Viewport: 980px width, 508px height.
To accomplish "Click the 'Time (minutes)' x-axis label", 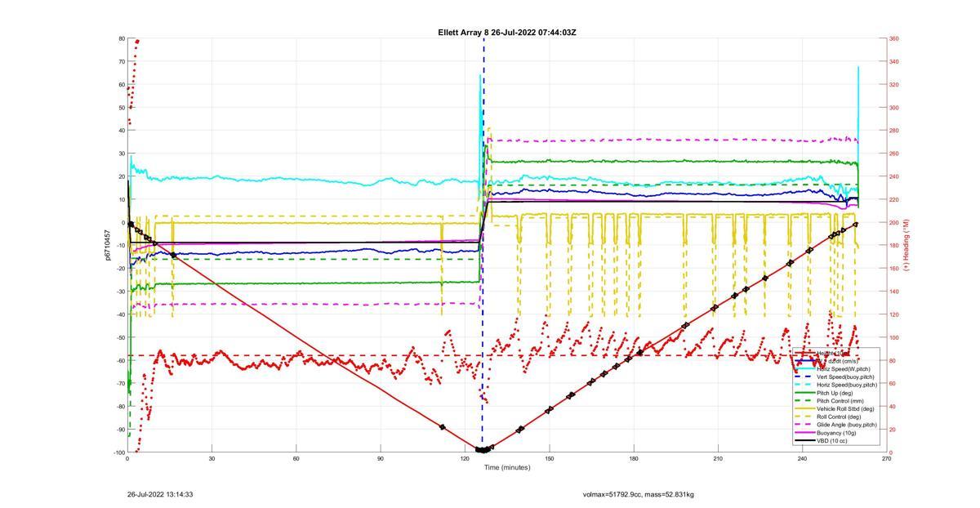I will tap(506, 467).
